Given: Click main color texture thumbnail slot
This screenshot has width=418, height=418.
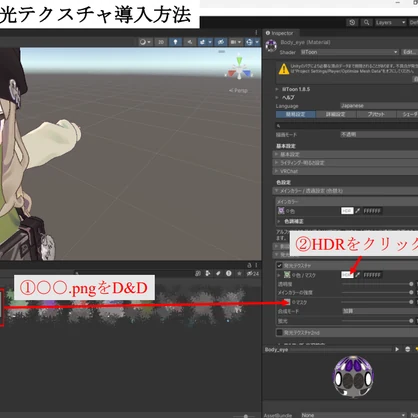Looking at the screenshot, I should (x=281, y=211).
